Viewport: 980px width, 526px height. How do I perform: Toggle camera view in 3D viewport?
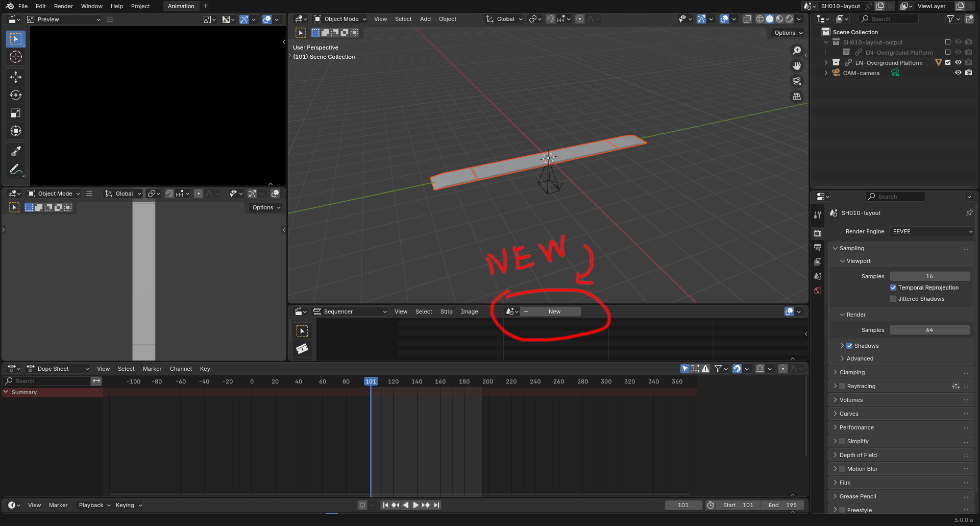pos(796,81)
